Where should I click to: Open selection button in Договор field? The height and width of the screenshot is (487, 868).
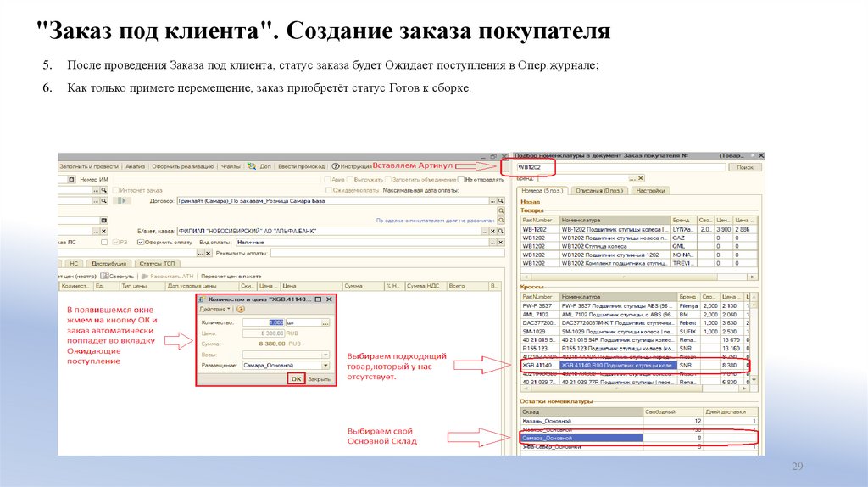492,201
